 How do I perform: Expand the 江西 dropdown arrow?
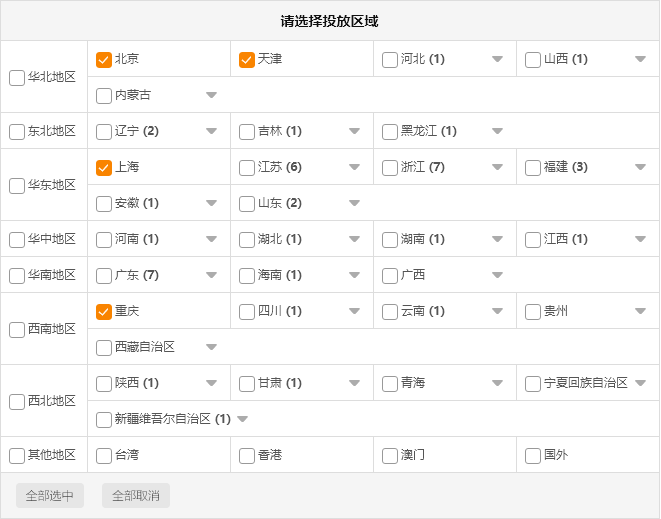[640, 239]
